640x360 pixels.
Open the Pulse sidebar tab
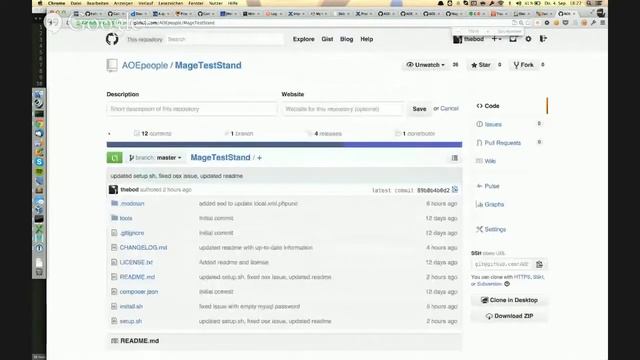pyautogui.click(x=488, y=186)
